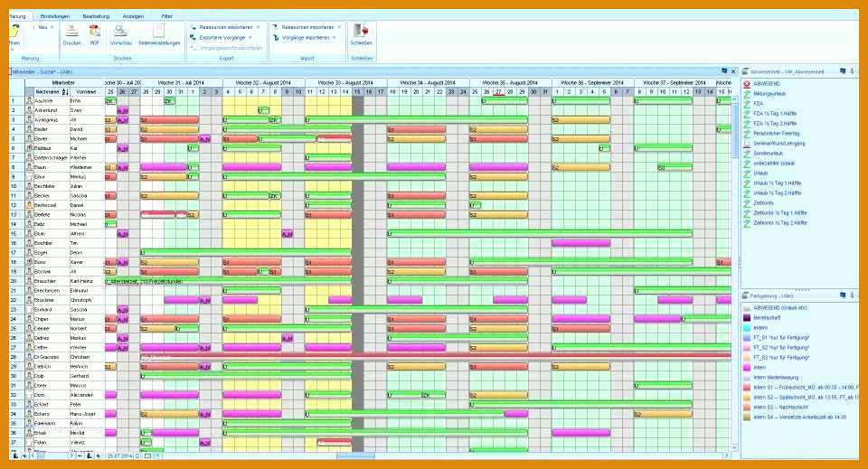Pin the Fertigung panel
868x469 pixels.
coord(852,295)
